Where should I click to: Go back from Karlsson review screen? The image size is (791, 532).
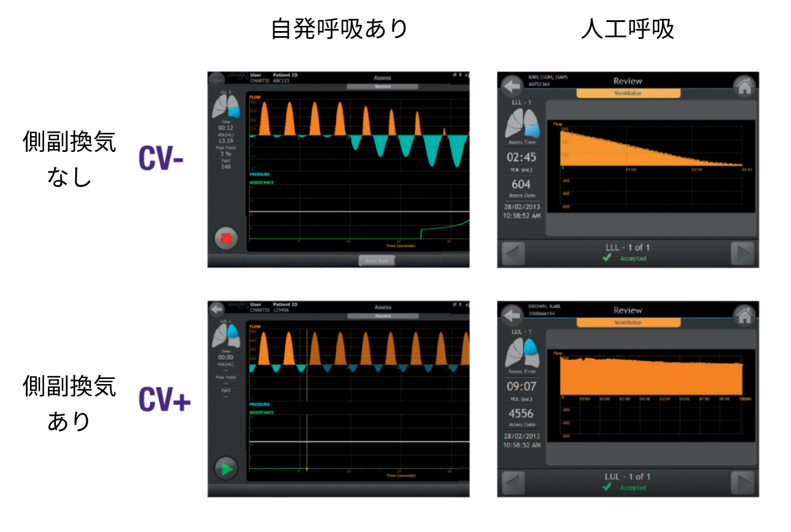(512, 86)
